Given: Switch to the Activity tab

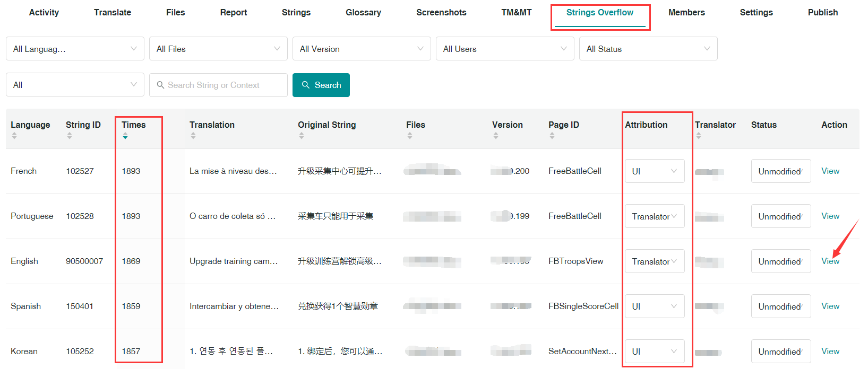Looking at the screenshot, I should (44, 12).
